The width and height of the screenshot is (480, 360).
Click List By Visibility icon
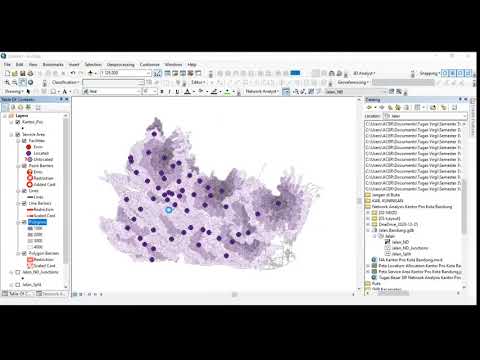tap(20, 107)
